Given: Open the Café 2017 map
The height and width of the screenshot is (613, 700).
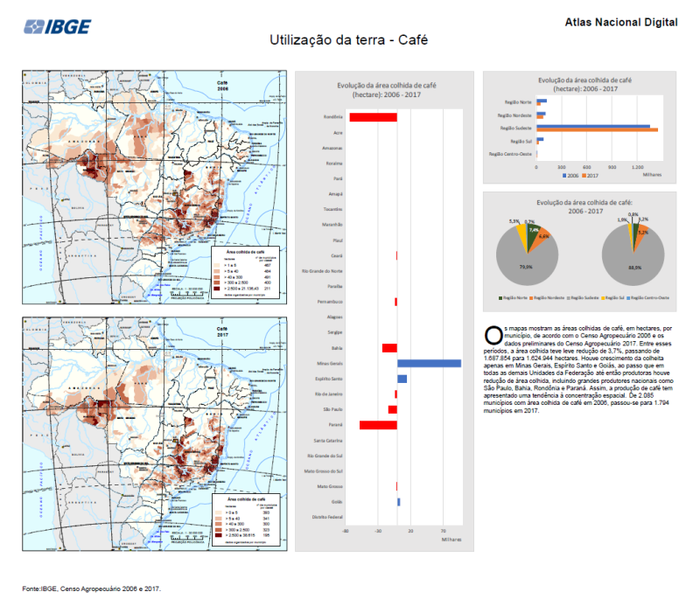Looking at the screenshot, I should (x=154, y=433).
